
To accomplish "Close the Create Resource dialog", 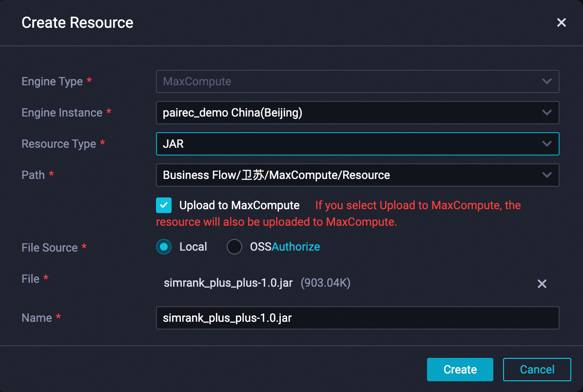I will (x=562, y=22).
